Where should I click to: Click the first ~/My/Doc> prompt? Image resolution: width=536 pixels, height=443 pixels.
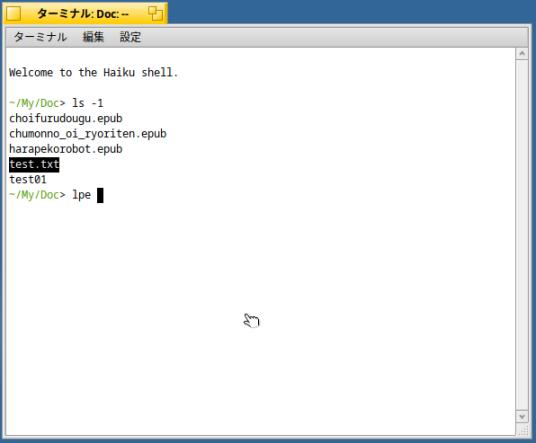click(37, 103)
